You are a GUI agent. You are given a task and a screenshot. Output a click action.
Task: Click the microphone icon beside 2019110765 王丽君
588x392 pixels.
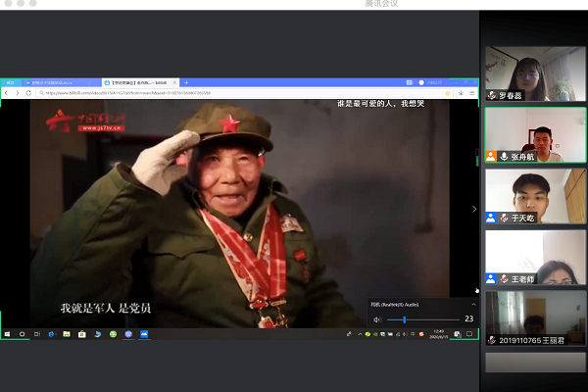click(492, 340)
